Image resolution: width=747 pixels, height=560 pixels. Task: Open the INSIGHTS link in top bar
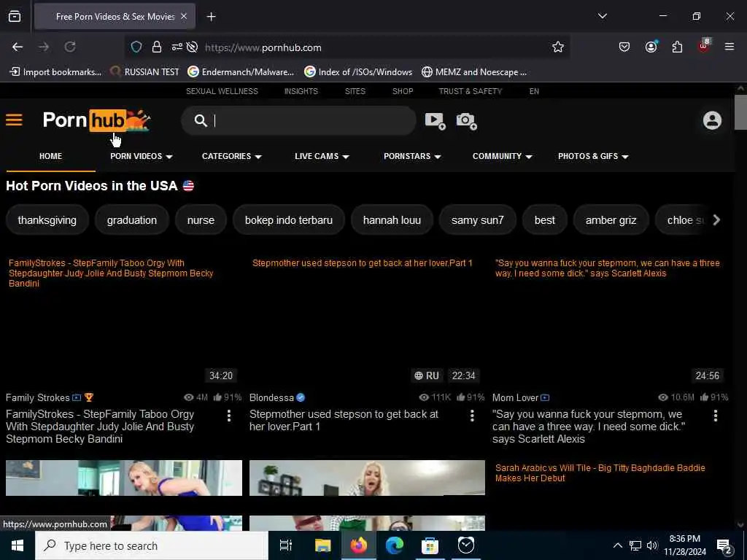pyautogui.click(x=301, y=91)
